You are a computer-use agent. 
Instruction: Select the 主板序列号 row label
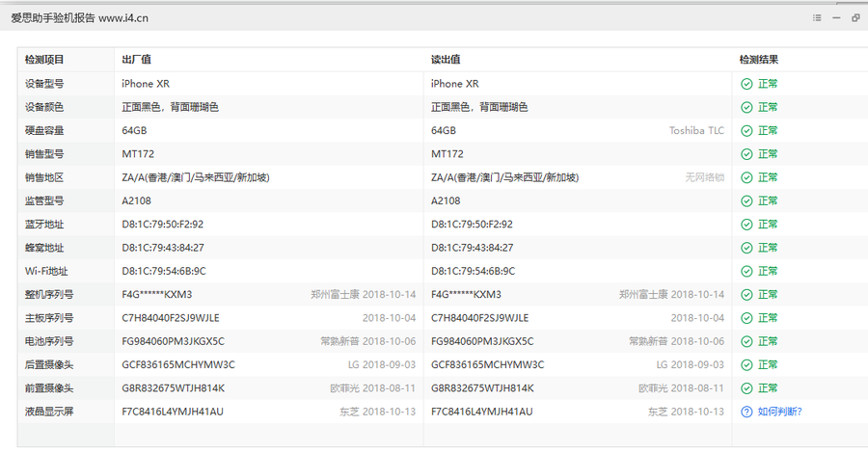click(x=49, y=318)
